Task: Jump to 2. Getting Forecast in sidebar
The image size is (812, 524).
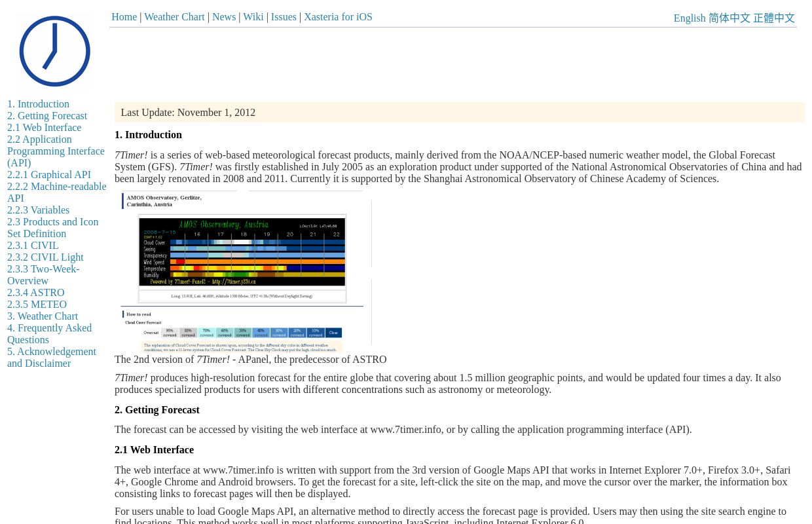Action: (47, 116)
